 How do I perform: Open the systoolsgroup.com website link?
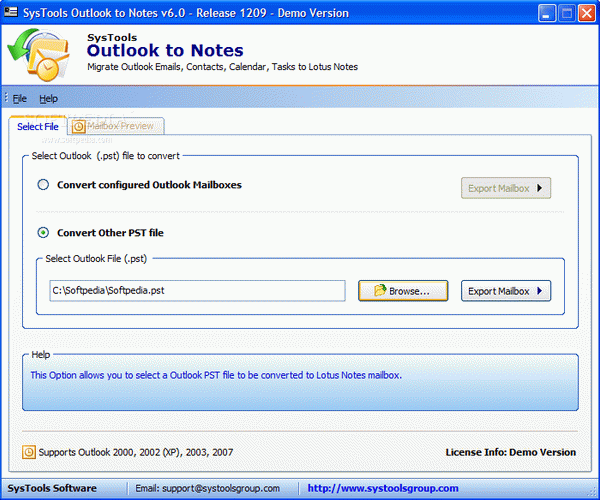pyautogui.click(x=383, y=488)
